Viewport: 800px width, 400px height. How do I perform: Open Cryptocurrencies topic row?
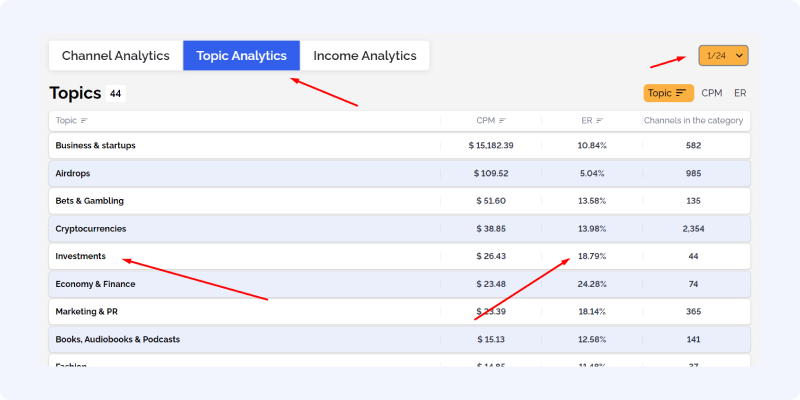(x=399, y=229)
